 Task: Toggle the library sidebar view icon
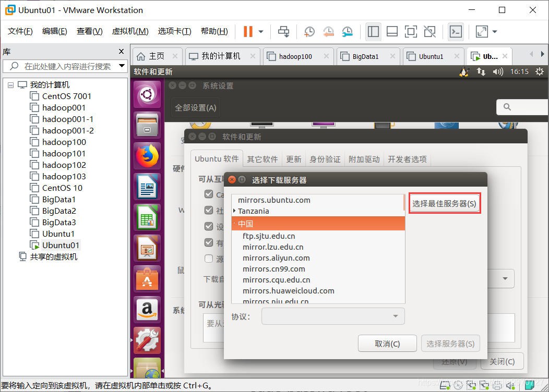[373, 31]
